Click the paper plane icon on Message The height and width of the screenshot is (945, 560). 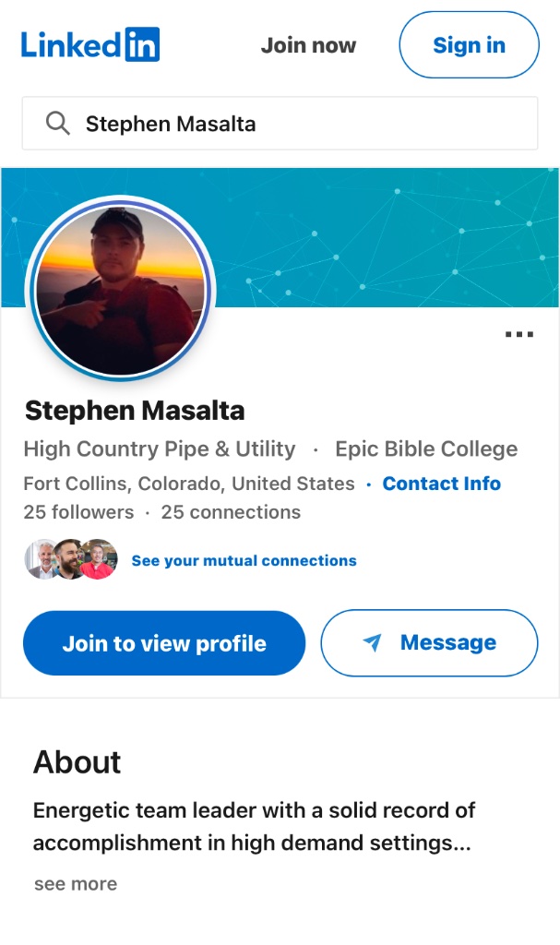[373, 643]
